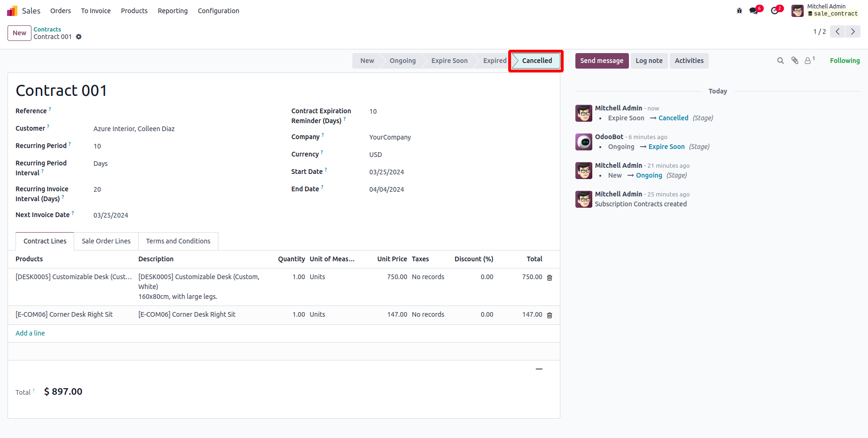This screenshot has height=438, width=868.
Task: Switch to the Terms and Conditions tab
Action: pos(178,241)
